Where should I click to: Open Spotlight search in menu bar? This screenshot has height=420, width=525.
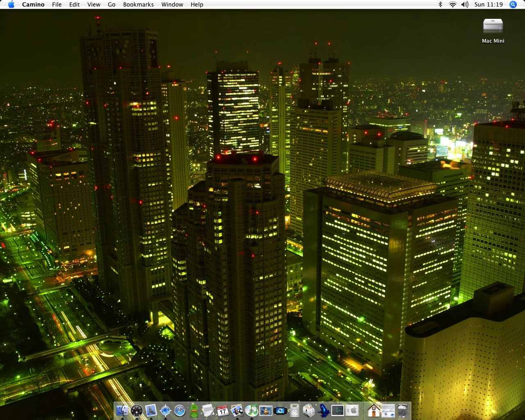pos(513,5)
